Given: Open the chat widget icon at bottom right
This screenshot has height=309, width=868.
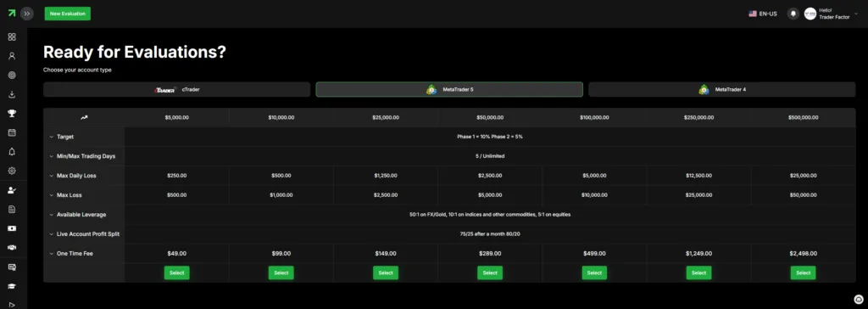Looking at the screenshot, I should [x=858, y=299].
